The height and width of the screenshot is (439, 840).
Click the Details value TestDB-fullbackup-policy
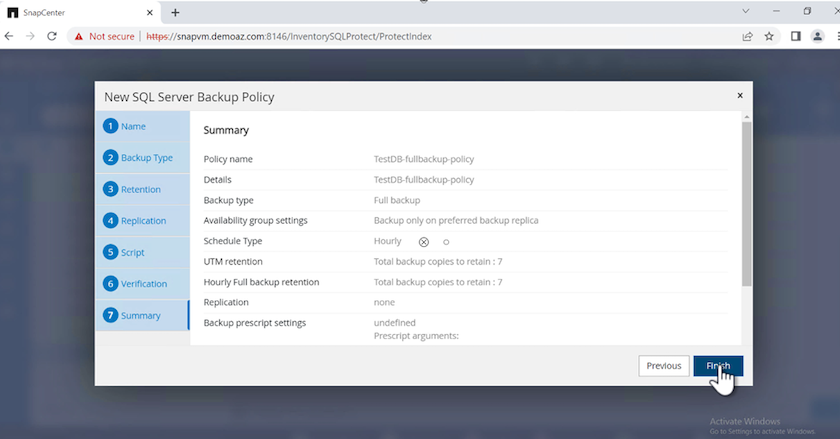pyautogui.click(x=424, y=180)
